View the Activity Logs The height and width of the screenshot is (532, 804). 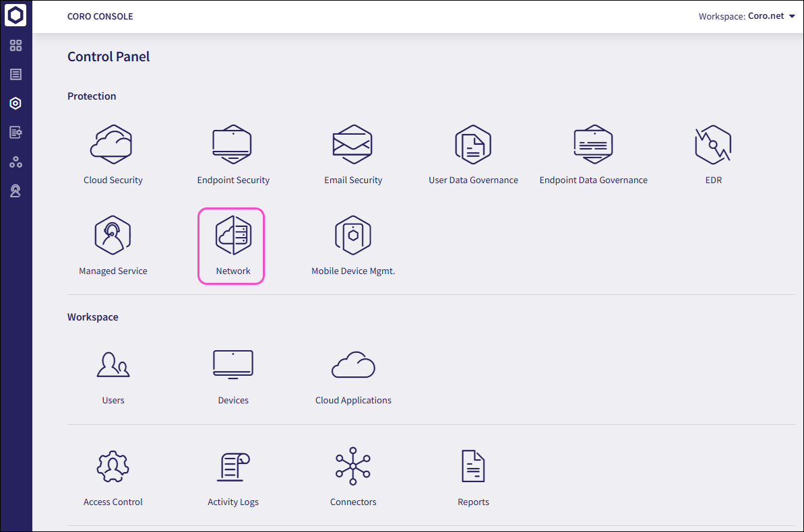click(233, 467)
